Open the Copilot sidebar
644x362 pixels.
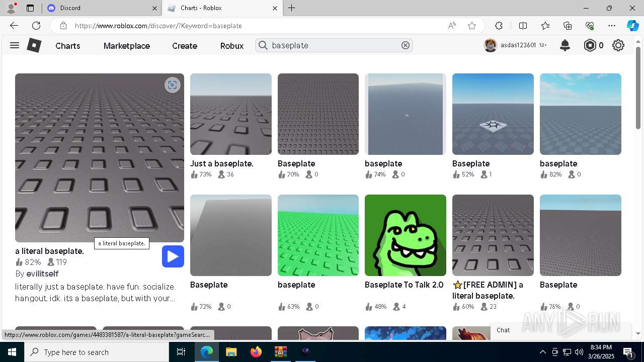[x=632, y=26]
